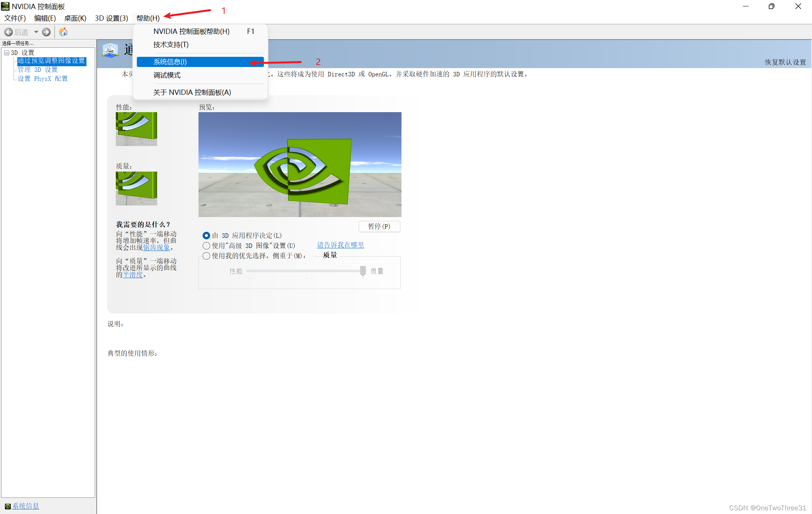This screenshot has height=514, width=812.
Task: Click the performance-quality slider handle
Action: 363,271
